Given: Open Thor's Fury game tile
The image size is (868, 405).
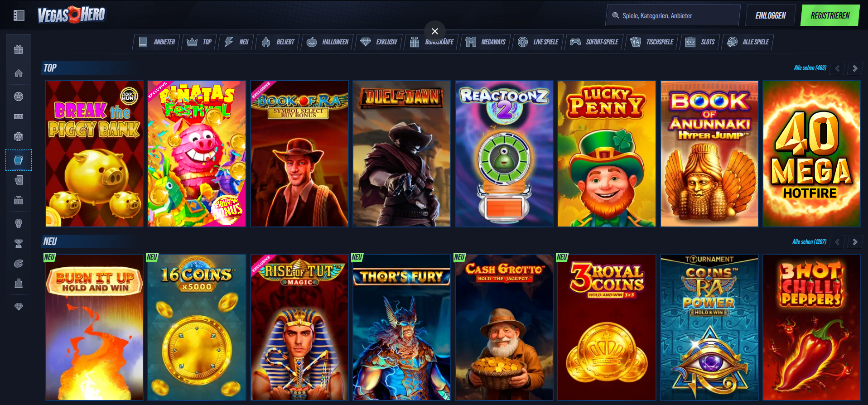Looking at the screenshot, I should (402, 328).
